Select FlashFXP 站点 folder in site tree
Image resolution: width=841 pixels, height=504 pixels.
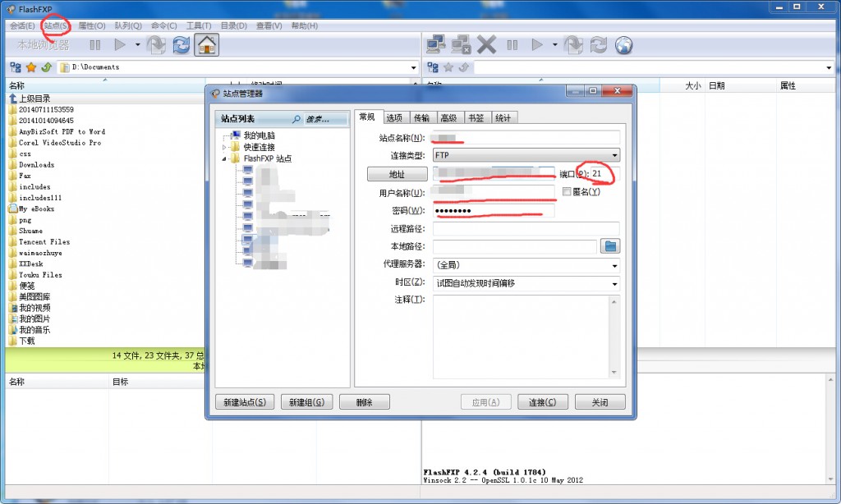(267, 158)
